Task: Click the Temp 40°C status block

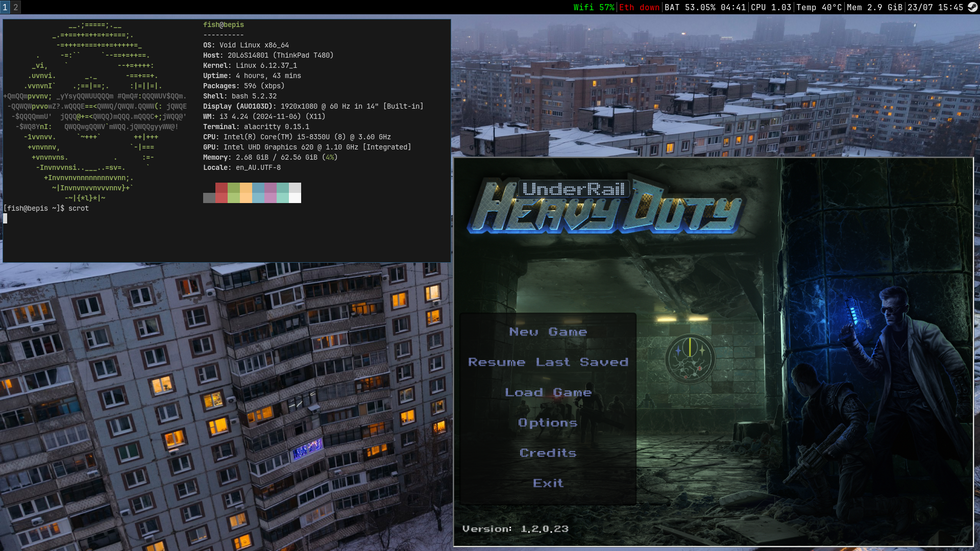Action: click(x=819, y=7)
